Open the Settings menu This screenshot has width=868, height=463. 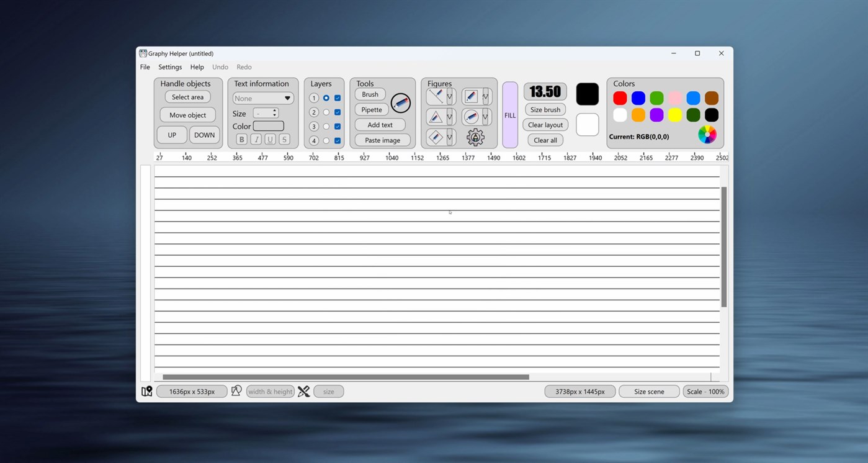pos(169,66)
